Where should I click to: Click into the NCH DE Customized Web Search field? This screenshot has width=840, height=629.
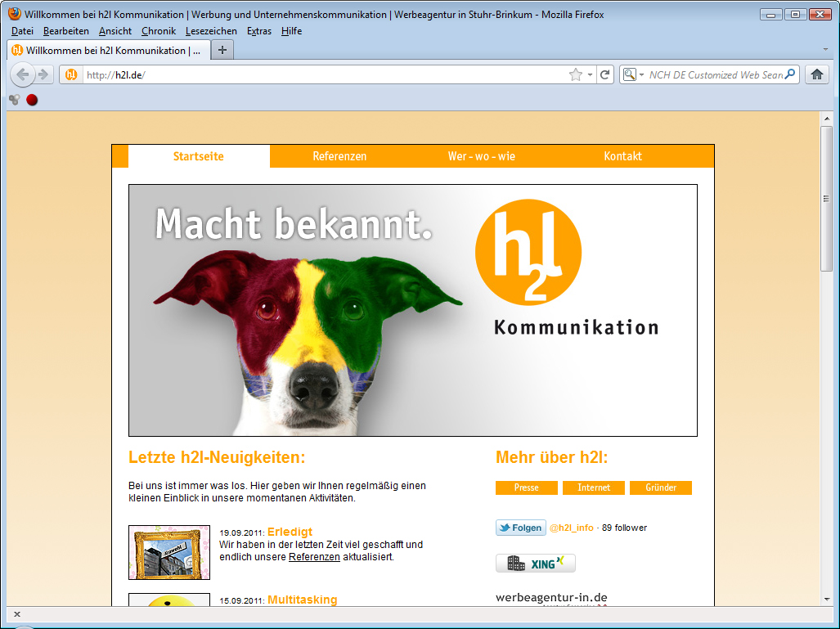716,74
